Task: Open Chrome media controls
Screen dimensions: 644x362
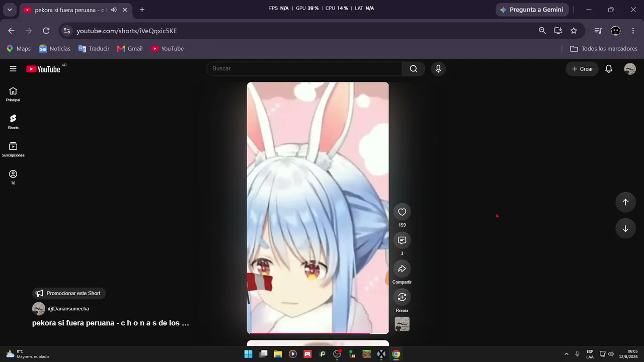Action: pyautogui.click(x=598, y=31)
